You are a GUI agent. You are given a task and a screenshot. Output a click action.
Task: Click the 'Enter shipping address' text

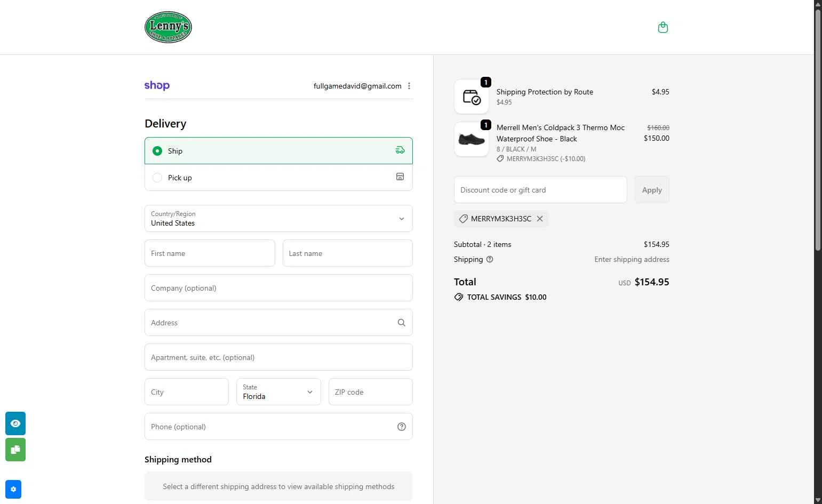(x=632, y=259)
